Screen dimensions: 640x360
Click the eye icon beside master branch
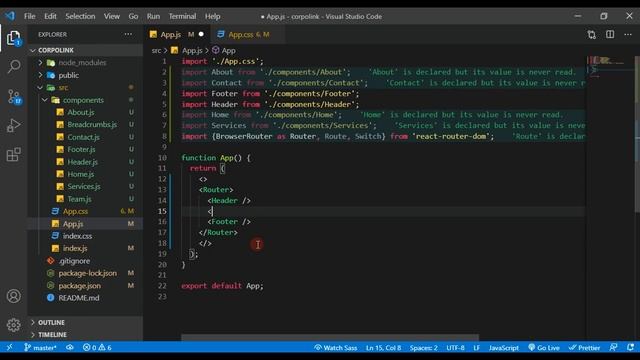pyautogui.click(x=70, y=347)
